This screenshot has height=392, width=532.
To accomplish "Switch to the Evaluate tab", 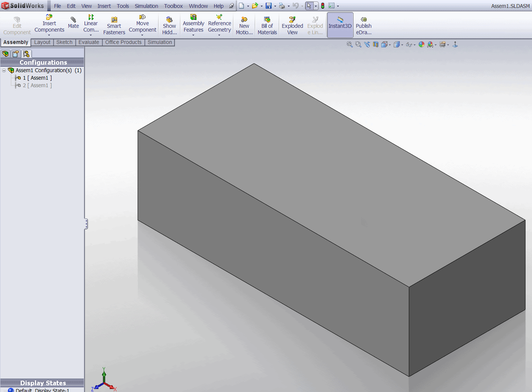I will [89, 42].
